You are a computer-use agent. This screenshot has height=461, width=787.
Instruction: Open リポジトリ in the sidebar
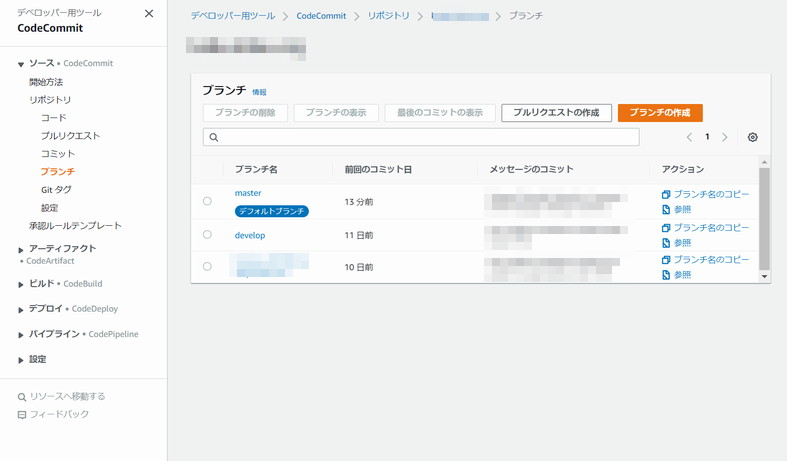pos(50,99)
